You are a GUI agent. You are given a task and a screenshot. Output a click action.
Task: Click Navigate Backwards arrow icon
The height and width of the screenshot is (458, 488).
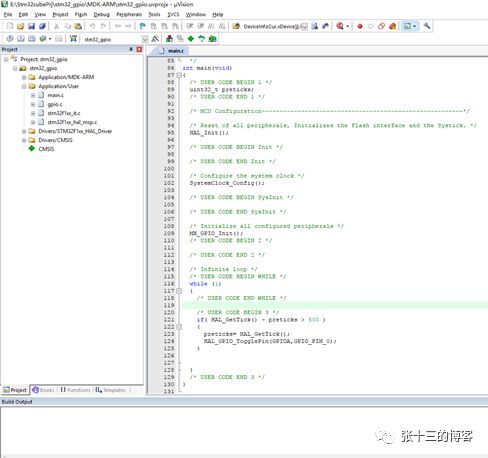[x=117, y=26]
